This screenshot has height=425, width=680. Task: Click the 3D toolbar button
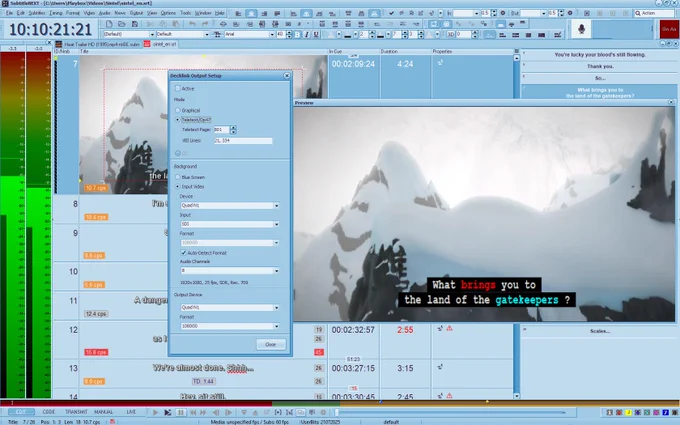[451, 34]
